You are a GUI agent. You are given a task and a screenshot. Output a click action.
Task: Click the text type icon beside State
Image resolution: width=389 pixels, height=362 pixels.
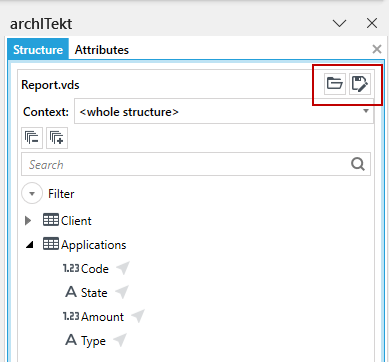point(71,292)
